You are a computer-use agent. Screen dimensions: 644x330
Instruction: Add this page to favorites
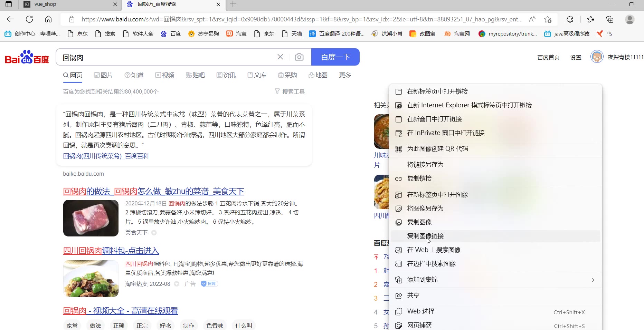point(548,19)
